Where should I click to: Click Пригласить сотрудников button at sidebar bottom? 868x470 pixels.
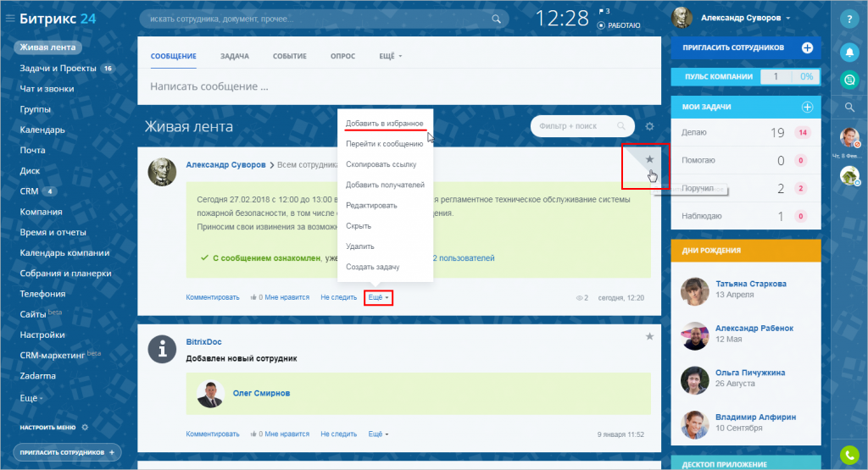tap(67, 452)
